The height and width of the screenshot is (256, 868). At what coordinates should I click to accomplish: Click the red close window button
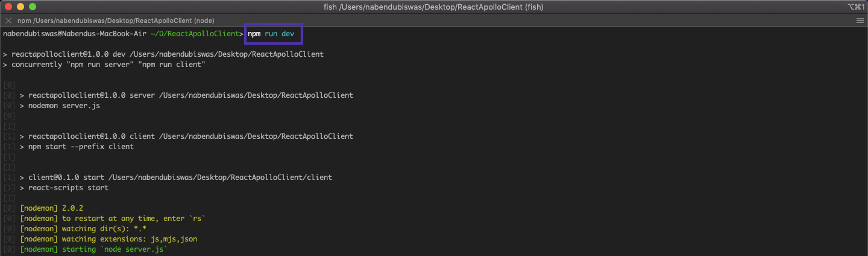8,7
